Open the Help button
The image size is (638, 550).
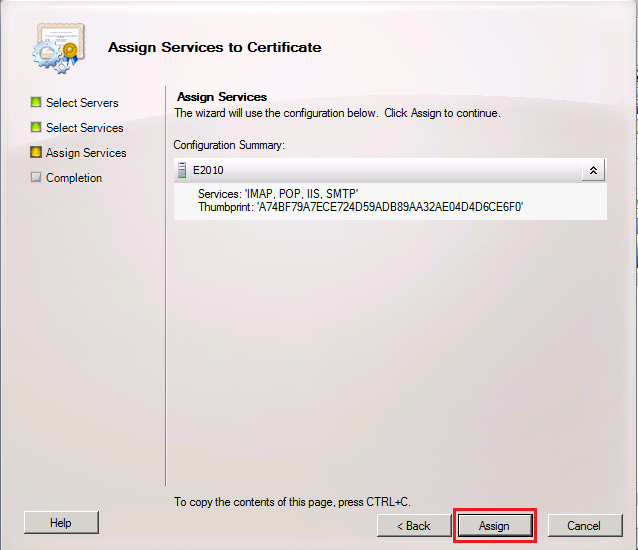tap(61, 523)
